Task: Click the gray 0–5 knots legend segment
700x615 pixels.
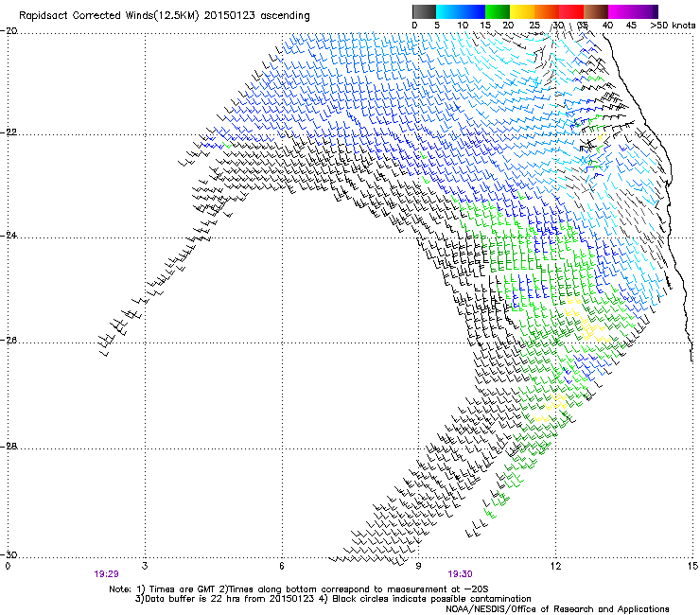Action: point(424,11)
